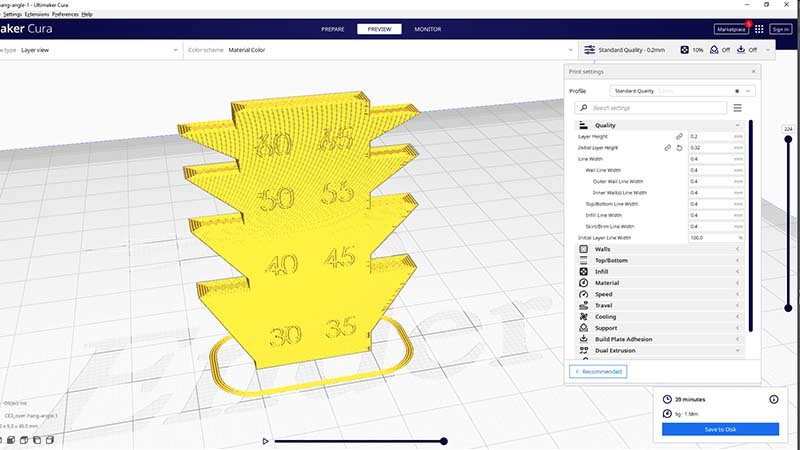800x450 pixels.
Task: Expand the Speed settings section
Action: pos(737,294)
